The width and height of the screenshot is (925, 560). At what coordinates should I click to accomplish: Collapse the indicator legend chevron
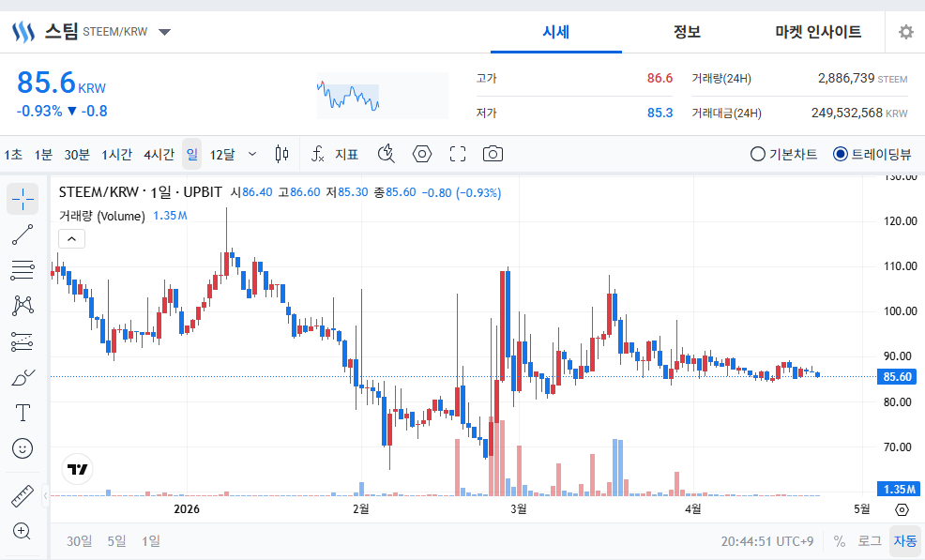pos(71,239)
